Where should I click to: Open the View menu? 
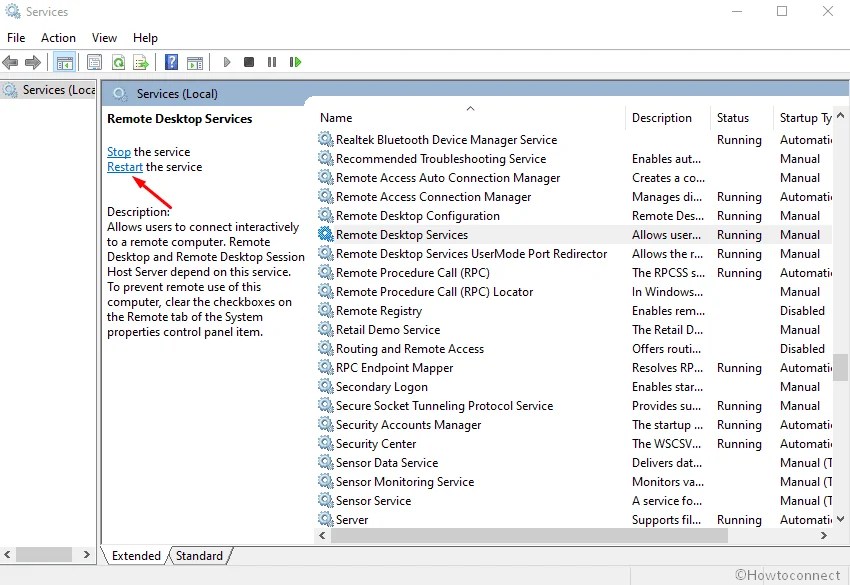[104, 37]
